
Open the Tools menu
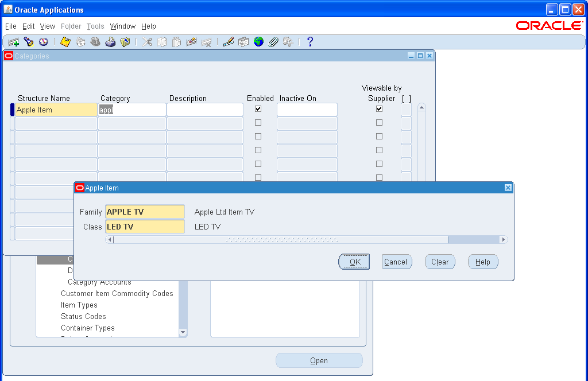(95, 26)
